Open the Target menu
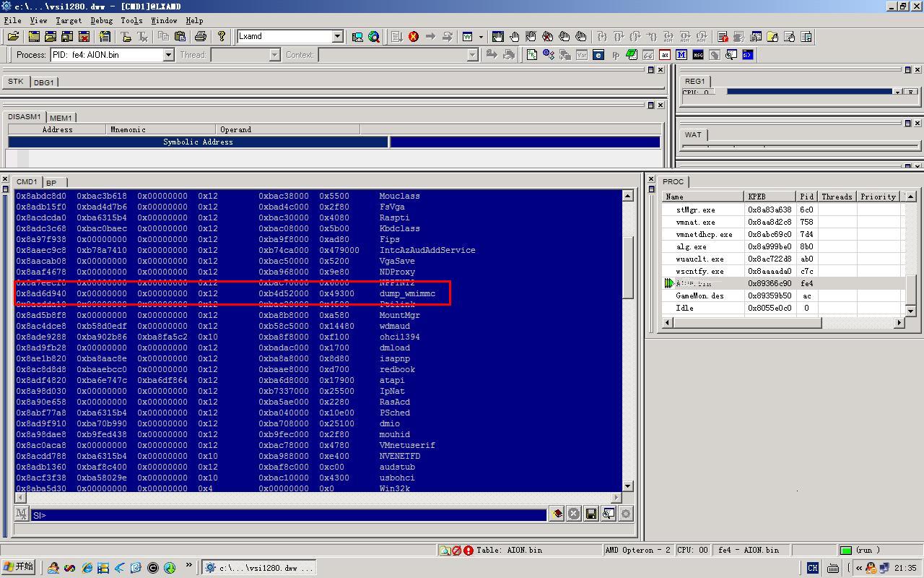This screenshot has width=924, height=578. tap(69, 20)
